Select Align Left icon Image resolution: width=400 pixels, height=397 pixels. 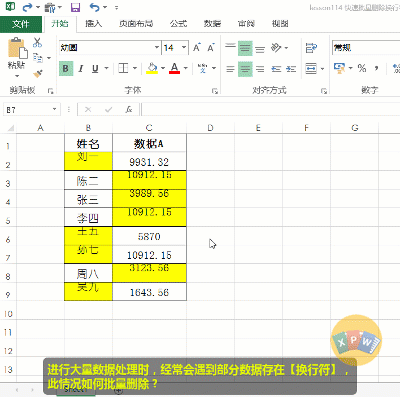point(230,69)
